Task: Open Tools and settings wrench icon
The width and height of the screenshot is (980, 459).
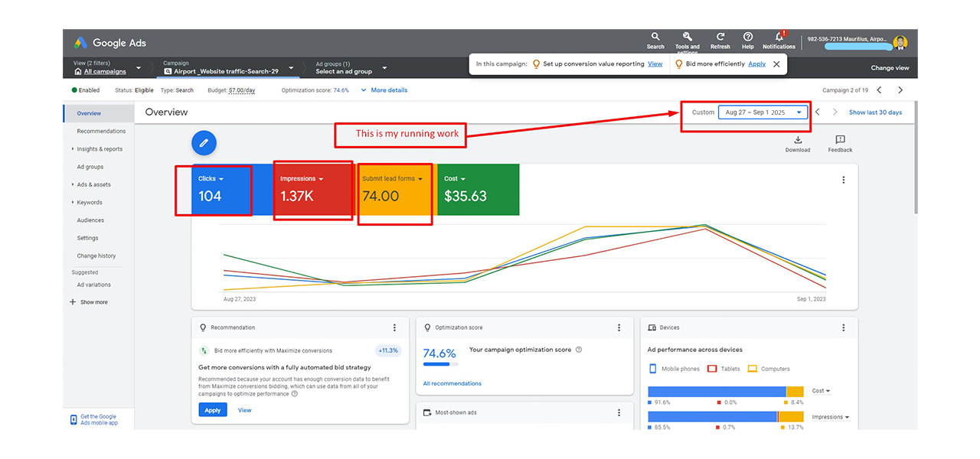Action: 687,37
